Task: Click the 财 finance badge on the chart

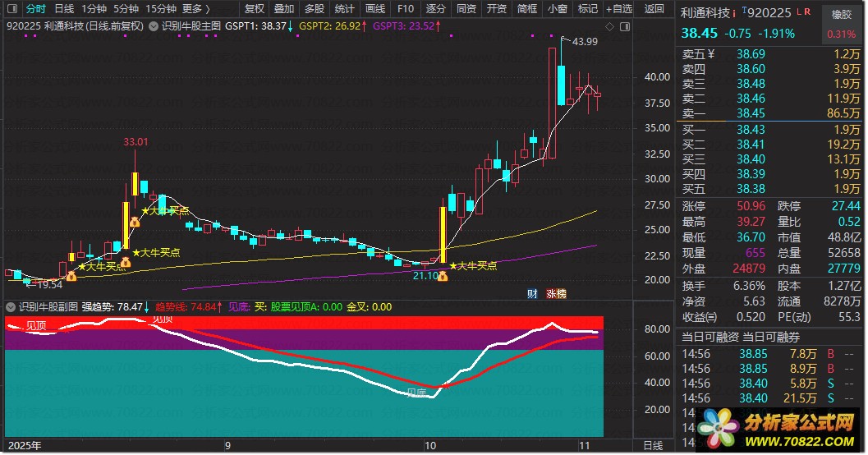Action: (x=532, y=294)
